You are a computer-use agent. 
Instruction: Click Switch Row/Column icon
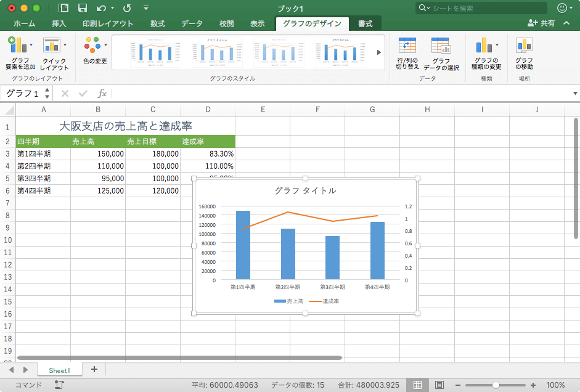[x=407, y=46]
